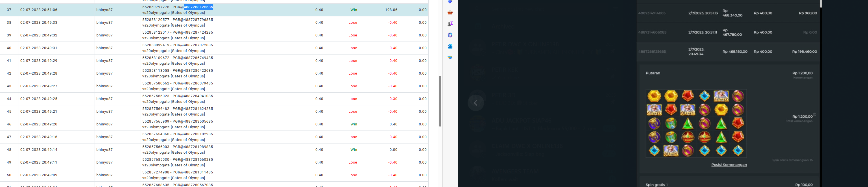Select transaction 552858113058 - PGR@4887286422685
Viewport: 868px width, 187px height.
(178, 71)
